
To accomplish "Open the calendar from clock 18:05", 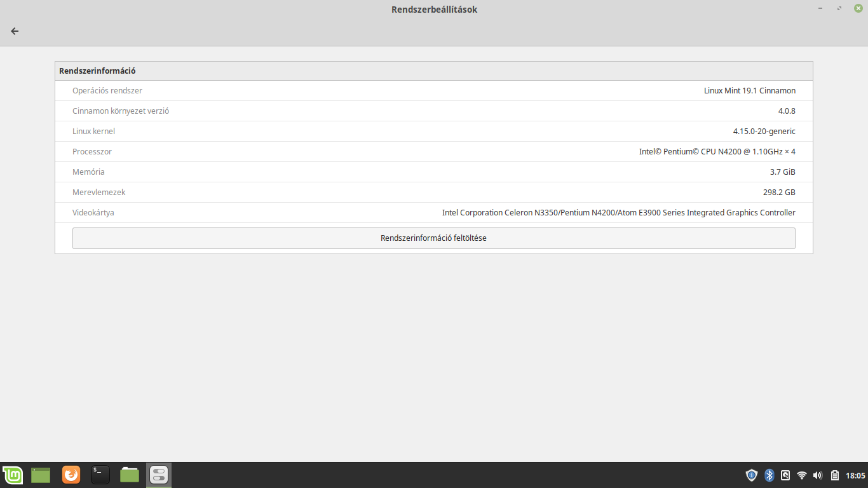I will [855, 475].
